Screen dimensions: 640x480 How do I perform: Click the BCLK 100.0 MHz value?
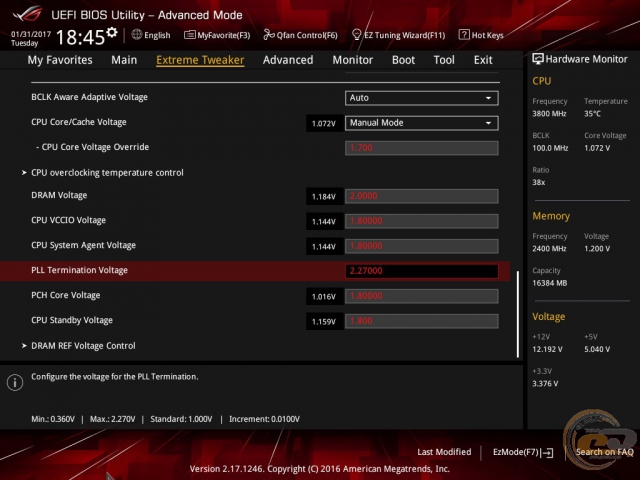click(550, 148)
